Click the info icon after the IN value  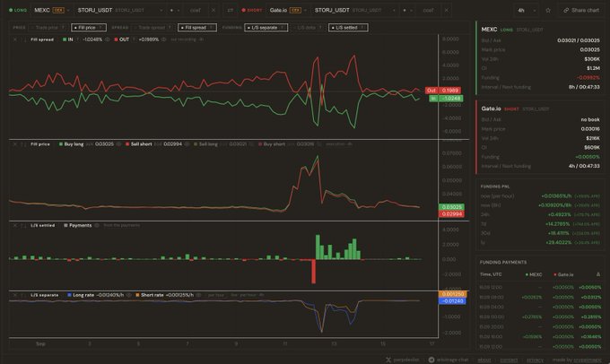tap(107, 39)
